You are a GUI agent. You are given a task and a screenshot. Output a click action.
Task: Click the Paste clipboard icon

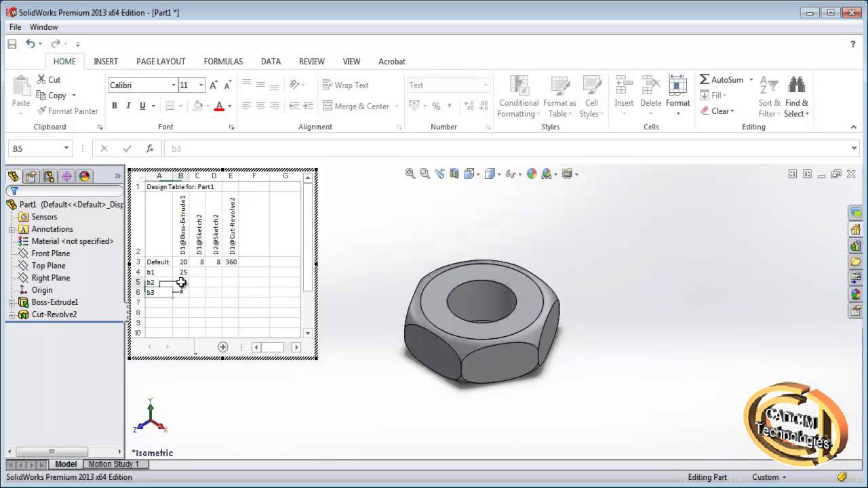(21, 86)
